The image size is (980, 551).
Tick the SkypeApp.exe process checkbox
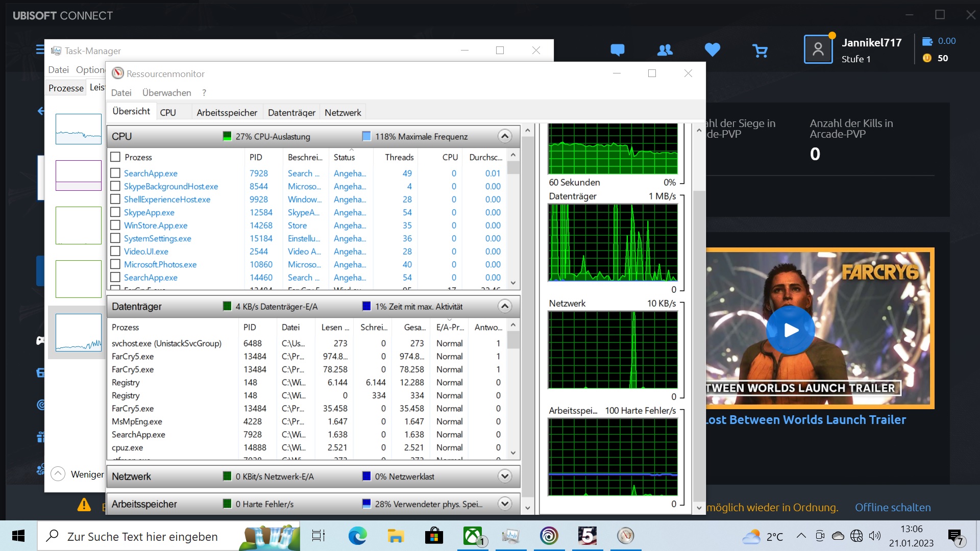tap(115, 212)
